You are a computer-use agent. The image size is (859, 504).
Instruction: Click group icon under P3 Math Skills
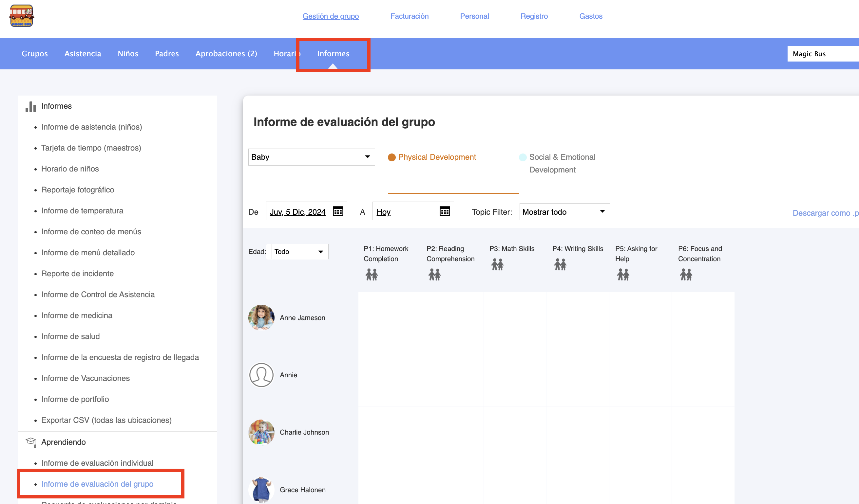pyautogui.click(x=497, y=264)
